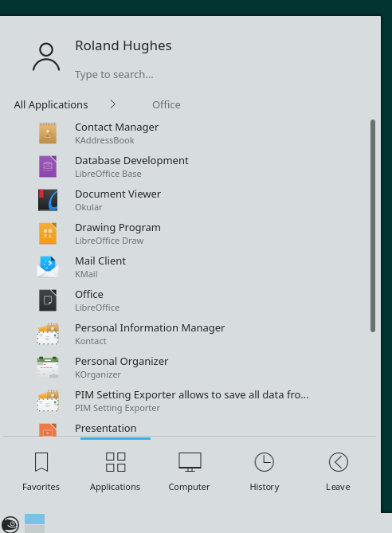Launch the dark LibreOffice Office icon
The height and width of the screenshot is (533, 392).
(48, 300)
